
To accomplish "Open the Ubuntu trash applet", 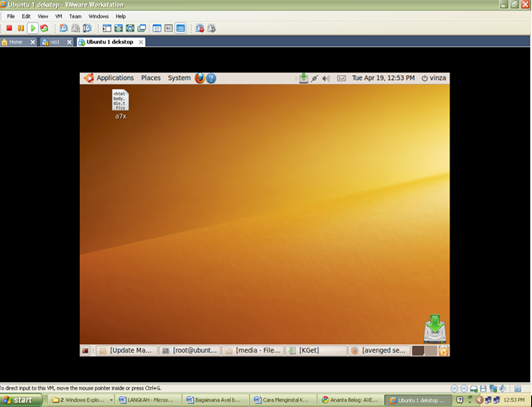I will pos(444,351).
